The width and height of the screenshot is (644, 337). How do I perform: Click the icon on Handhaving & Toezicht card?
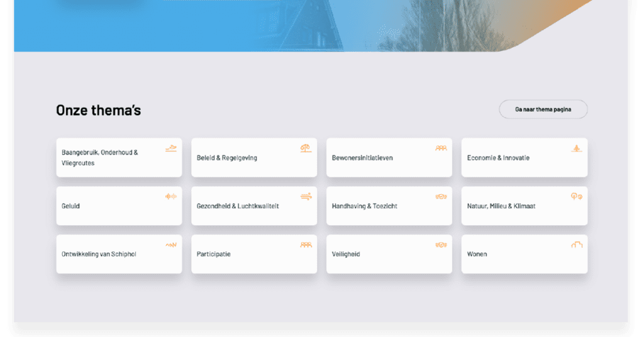441,196
